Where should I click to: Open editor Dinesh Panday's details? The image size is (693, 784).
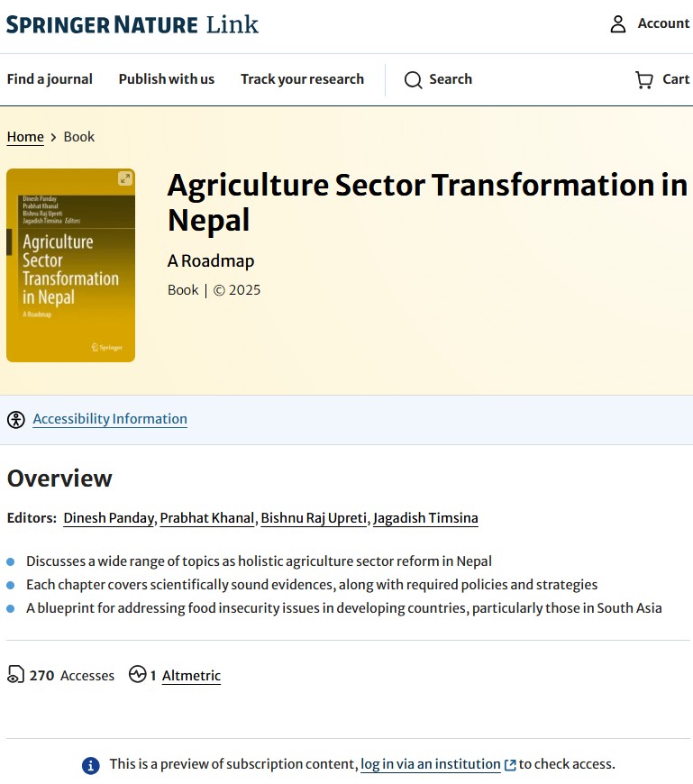click(108, 518)
